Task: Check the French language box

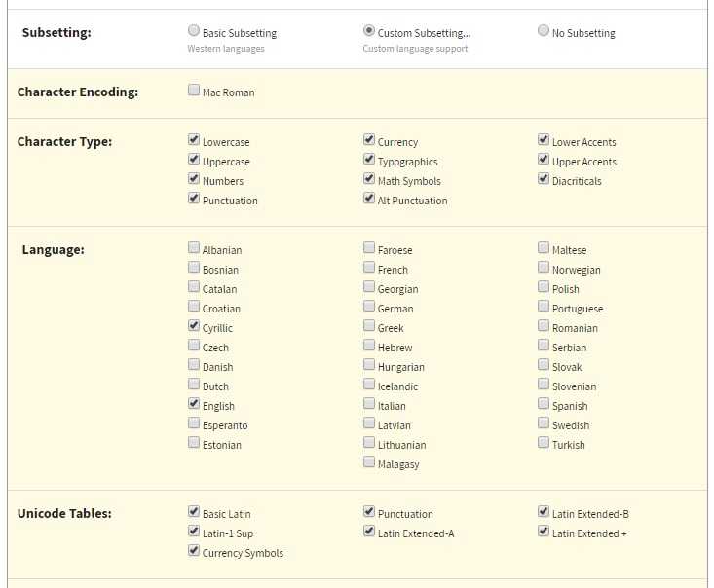Action: (369, 267)
